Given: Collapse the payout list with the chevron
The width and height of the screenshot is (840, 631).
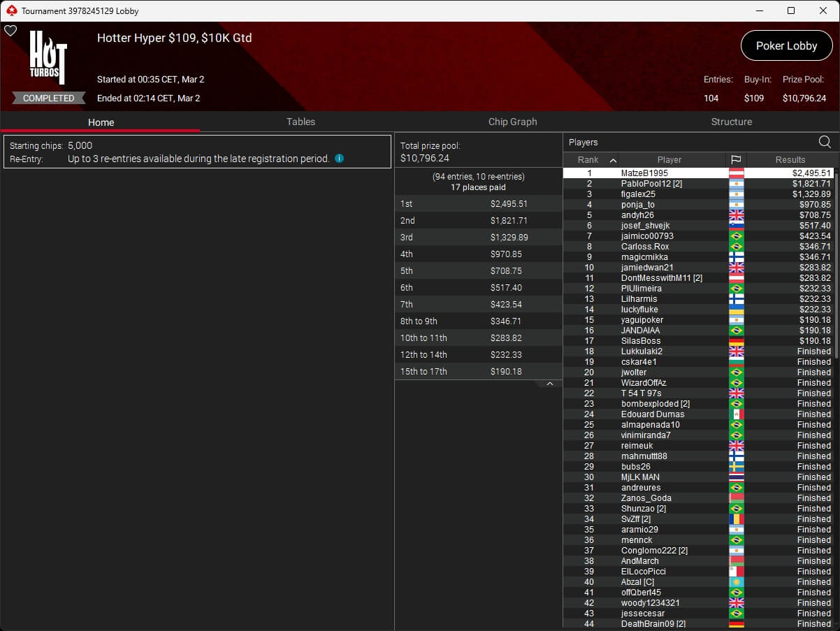Looking at the screenshot, I should click(x=549, y=384).
